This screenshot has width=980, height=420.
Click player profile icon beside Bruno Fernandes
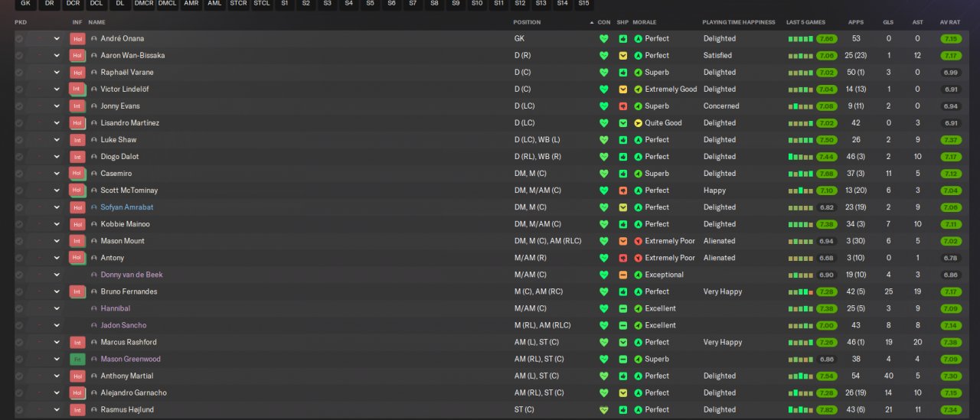click(94, 291)
